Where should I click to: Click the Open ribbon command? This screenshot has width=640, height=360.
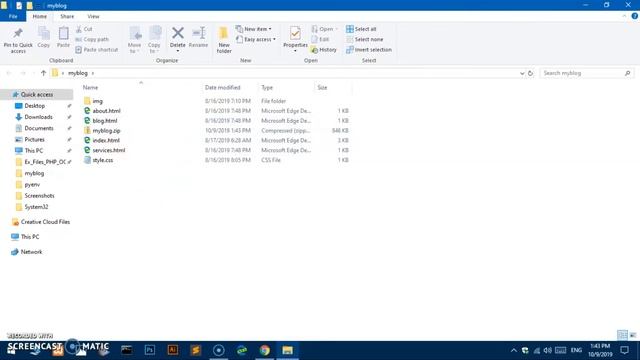(325, 29)
